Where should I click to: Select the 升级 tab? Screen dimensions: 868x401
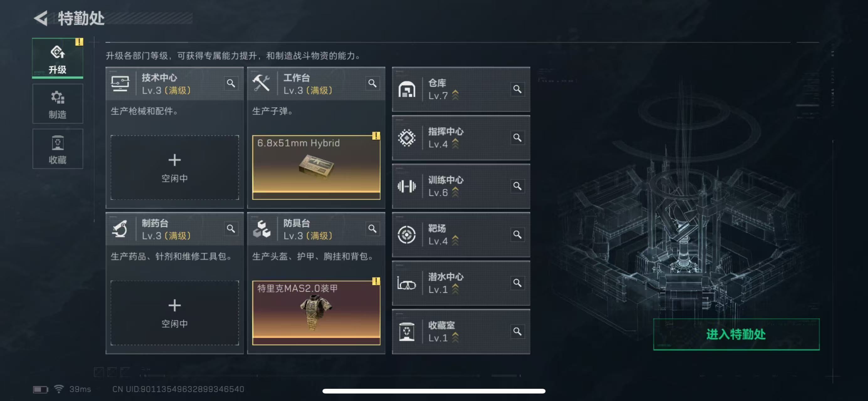click(58, 58)
